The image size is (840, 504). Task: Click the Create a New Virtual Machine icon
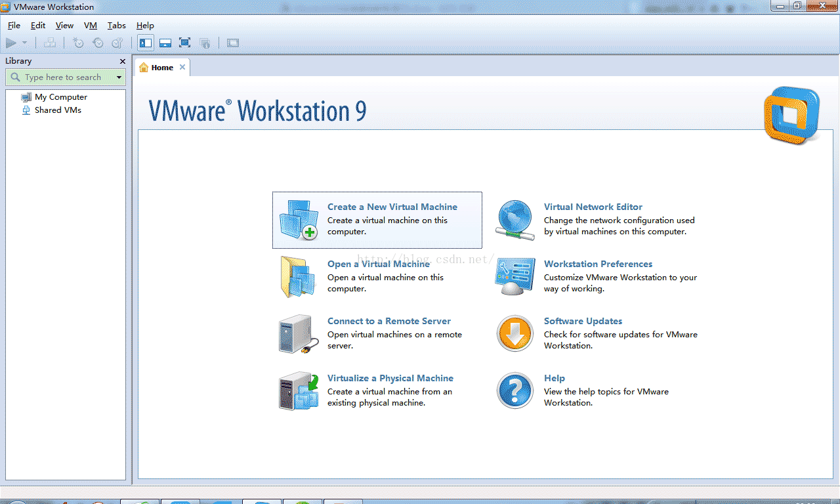point(299,220)
